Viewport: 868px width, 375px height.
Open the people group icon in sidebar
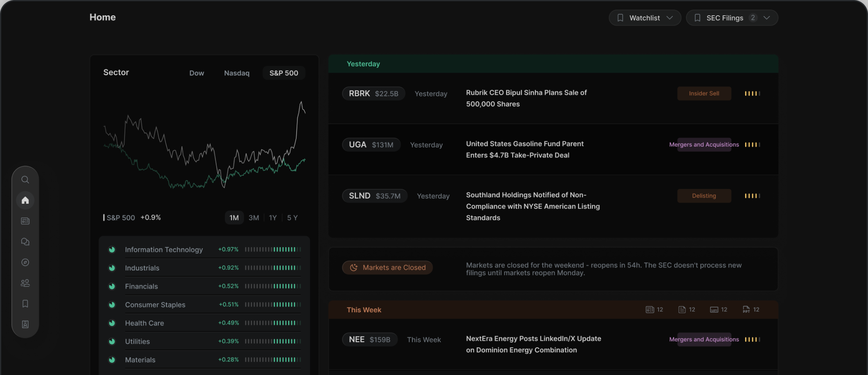(x=25, y=283)
